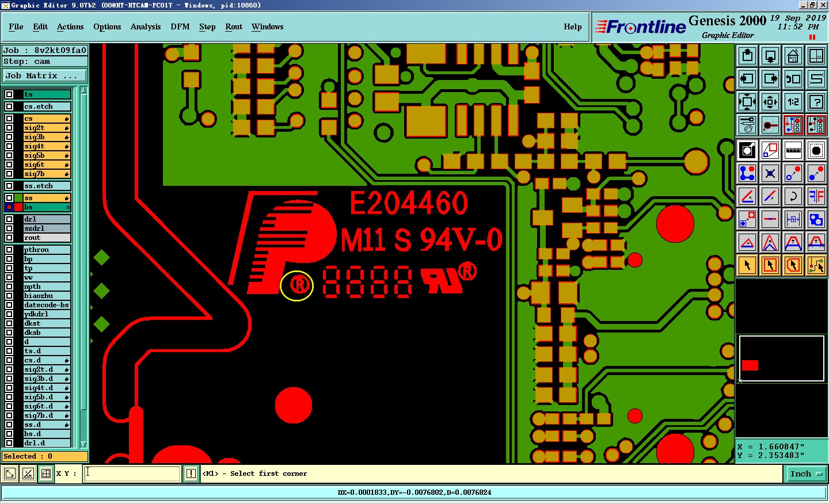Select the ruler measure tool
The image size is (829, 504).
(793, 151)
